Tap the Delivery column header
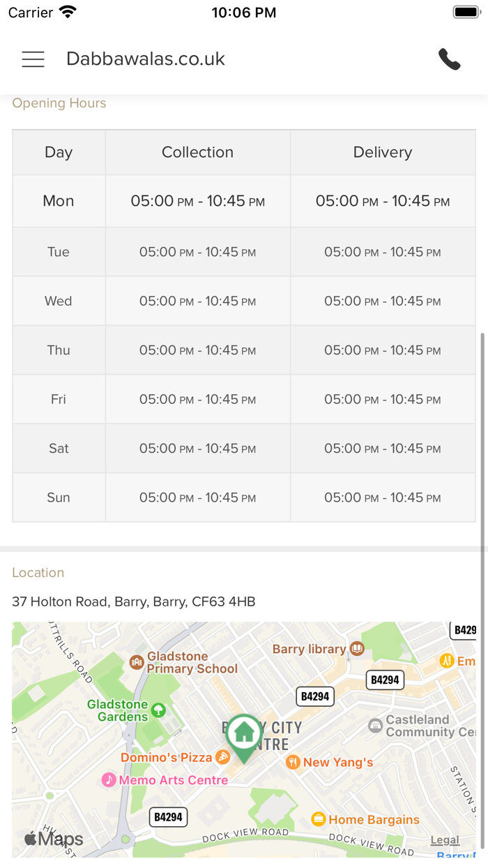This screenshot has width=488, height=868. 383,152
